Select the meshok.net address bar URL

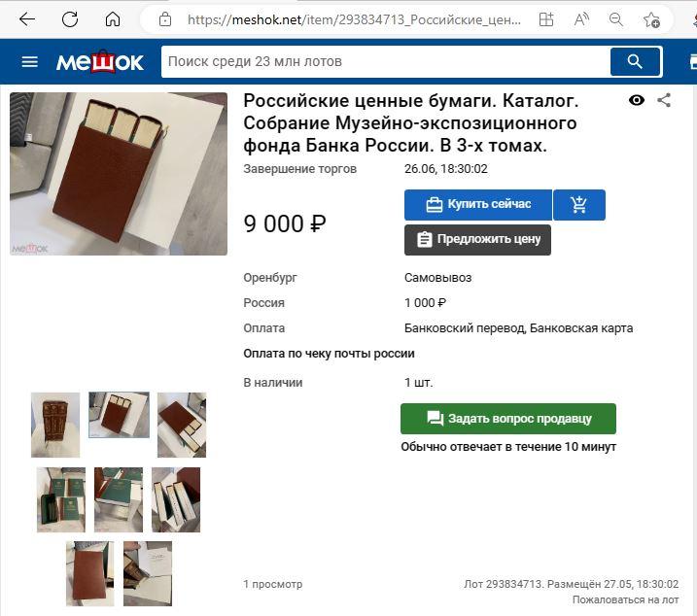pyautogui.click(x=354, y=19)
